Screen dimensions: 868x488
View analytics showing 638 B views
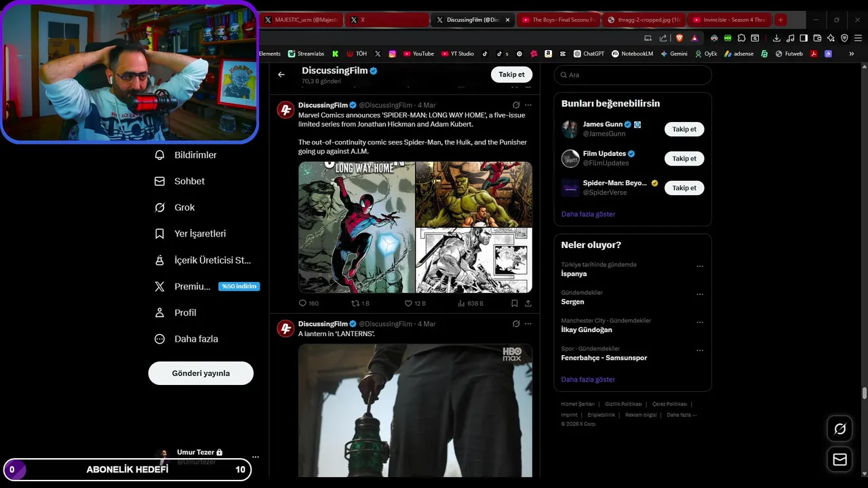click(471, 304)
